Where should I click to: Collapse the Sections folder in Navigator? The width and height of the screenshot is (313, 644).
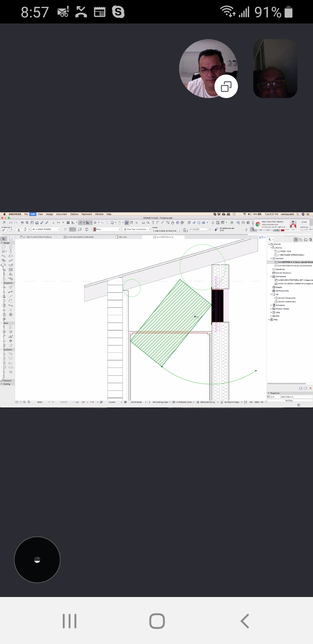point(271,258)
